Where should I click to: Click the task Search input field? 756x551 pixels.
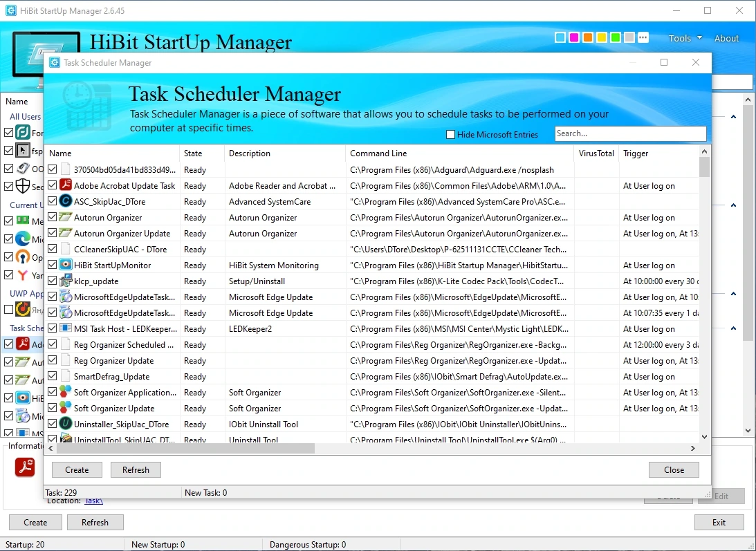coord(631,133)
